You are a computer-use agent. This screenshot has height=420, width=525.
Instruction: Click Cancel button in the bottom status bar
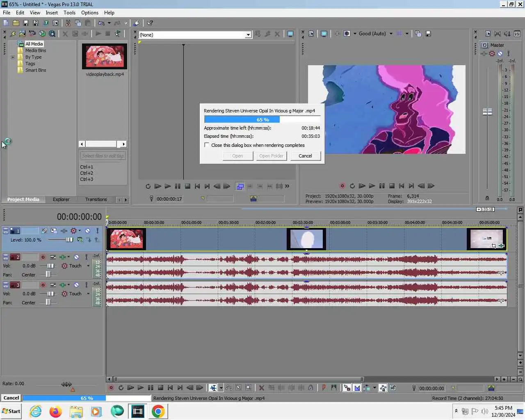click(11, 398)
